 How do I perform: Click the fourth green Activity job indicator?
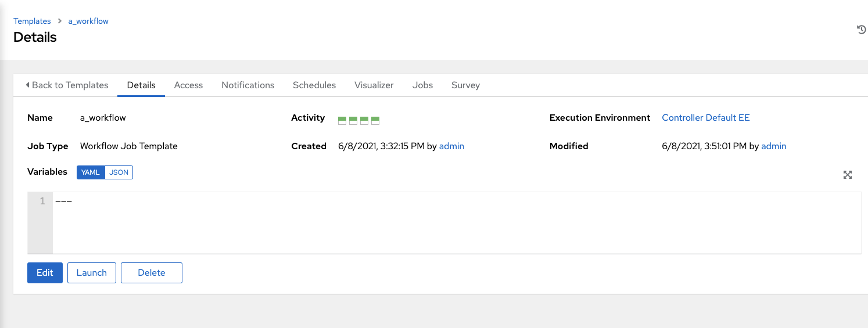[x=375, y=121]
